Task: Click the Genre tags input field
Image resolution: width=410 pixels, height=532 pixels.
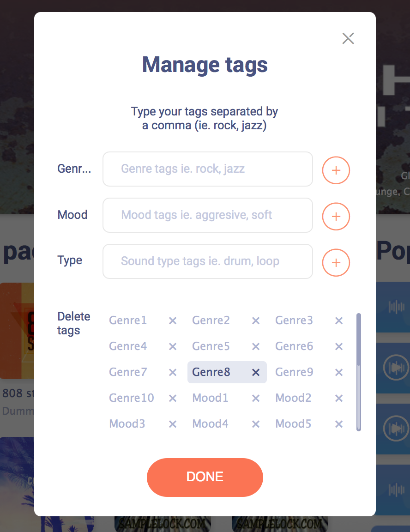Action: coord(208,169)
